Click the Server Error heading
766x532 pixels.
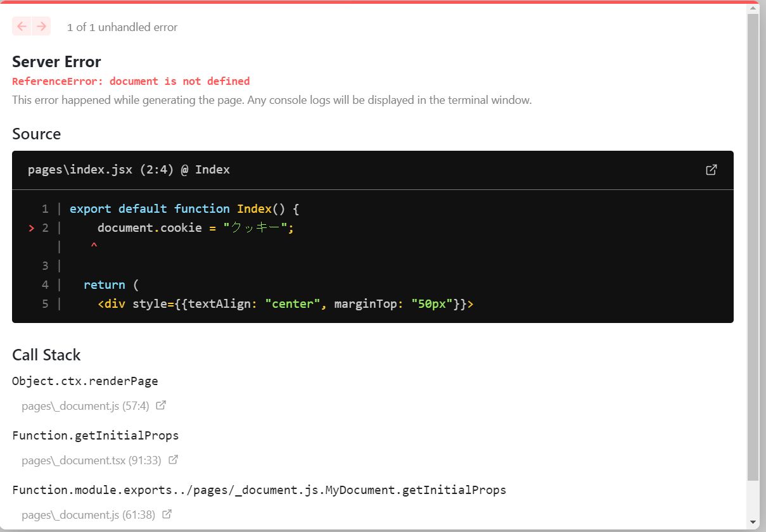56,61
